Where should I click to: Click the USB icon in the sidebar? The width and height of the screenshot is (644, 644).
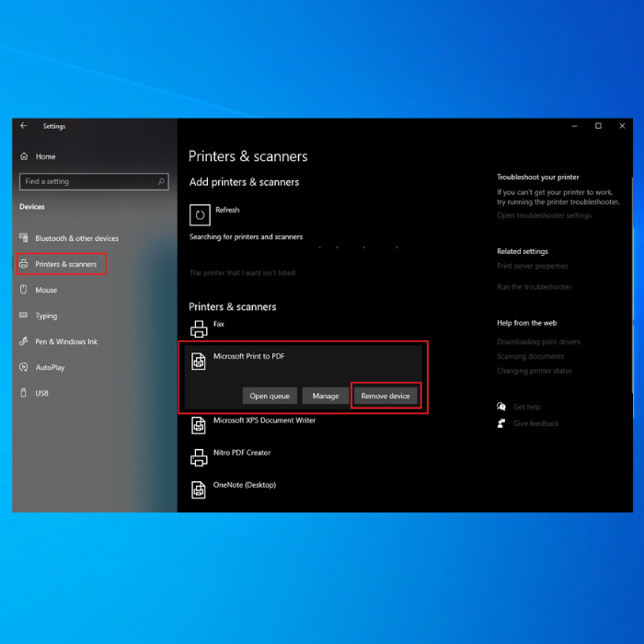(23, 393)
